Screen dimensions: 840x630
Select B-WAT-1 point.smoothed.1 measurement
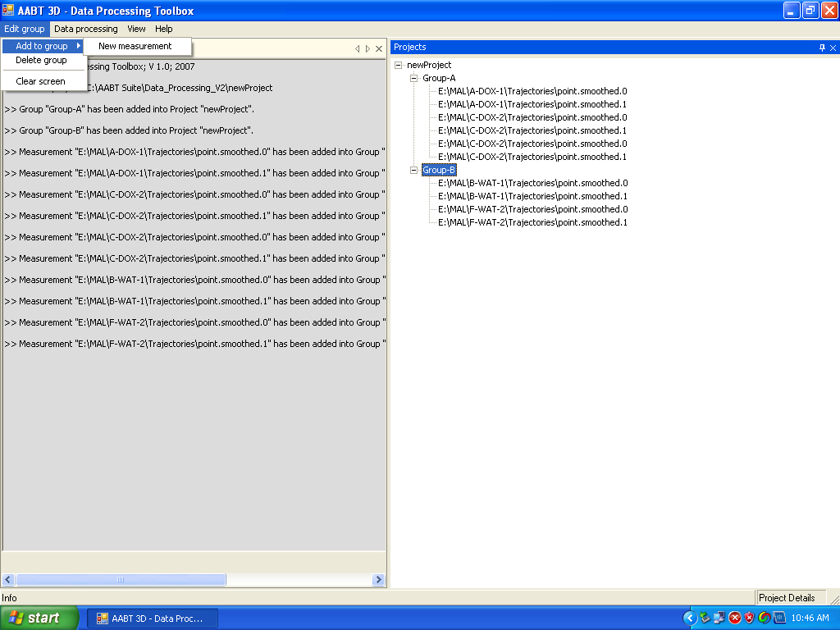click(x=532, y=196)
